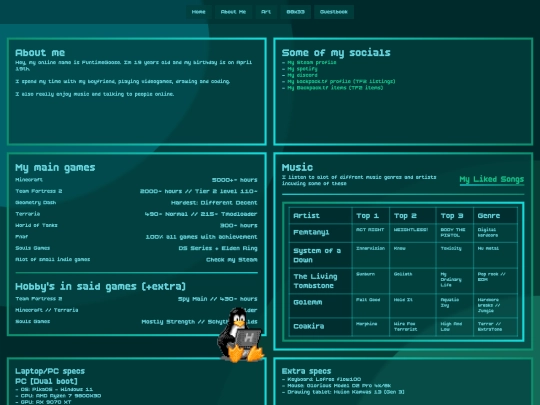540x405 pixels.
Task: Click the Top 1 column header
Action: [371, 216]
